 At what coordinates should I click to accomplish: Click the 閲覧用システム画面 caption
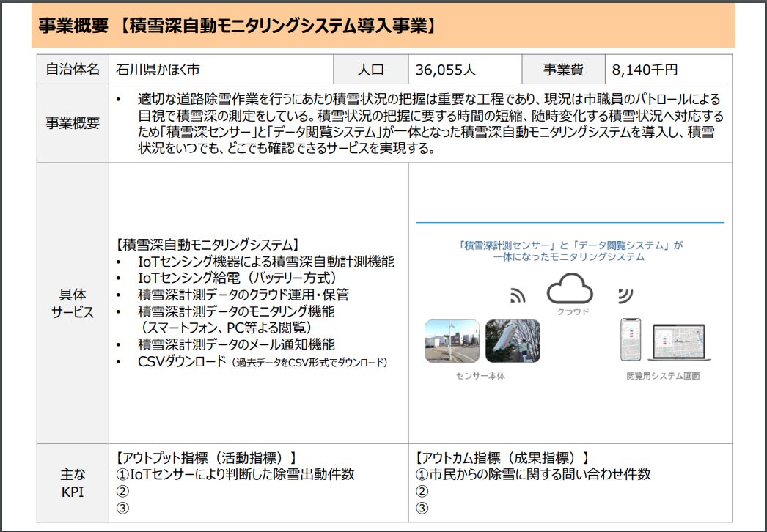(663, 376)
